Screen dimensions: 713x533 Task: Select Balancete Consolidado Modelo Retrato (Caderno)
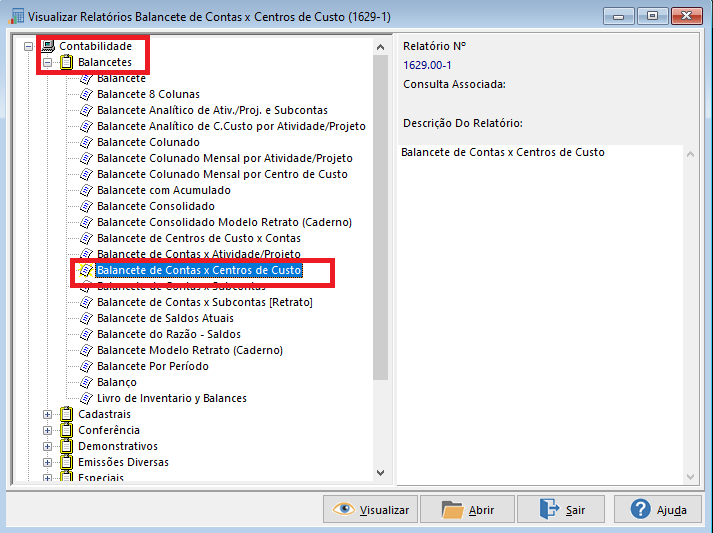pos(224,222)
